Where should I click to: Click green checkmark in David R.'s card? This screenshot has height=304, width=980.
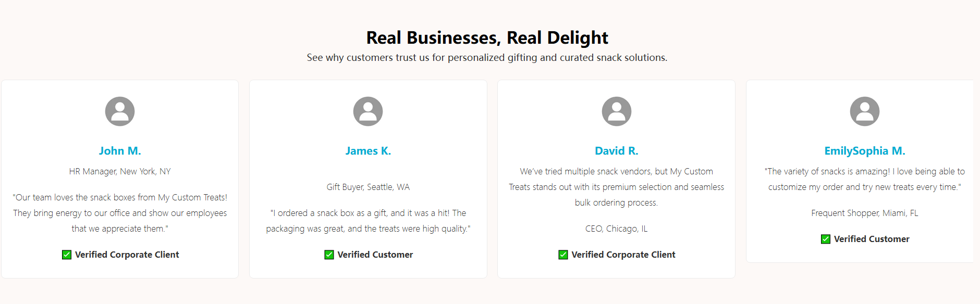[x=563, y=255]
